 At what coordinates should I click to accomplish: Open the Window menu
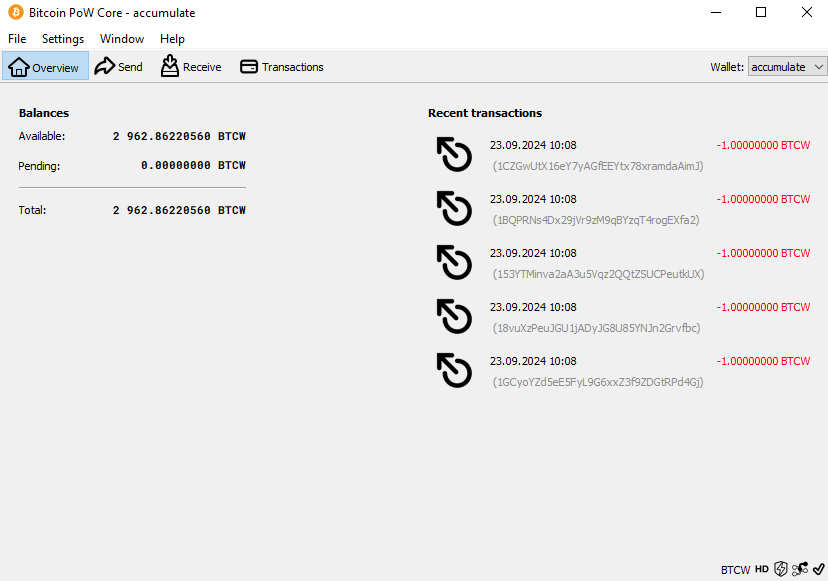[122, 39]
